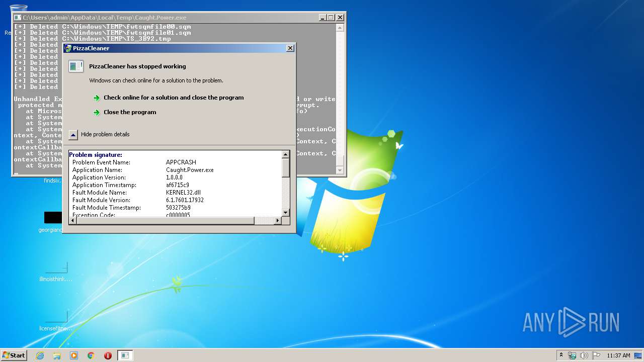Click the console scrollbar's up arrow
Viewport: 644px width, 362px height.
click(340, 28)
